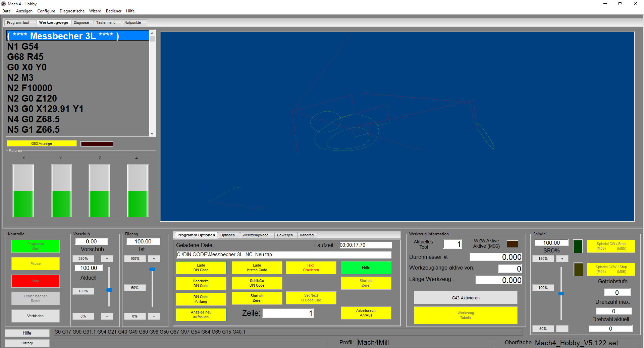Increase Vorschub with the plus button

pos(107,258)
